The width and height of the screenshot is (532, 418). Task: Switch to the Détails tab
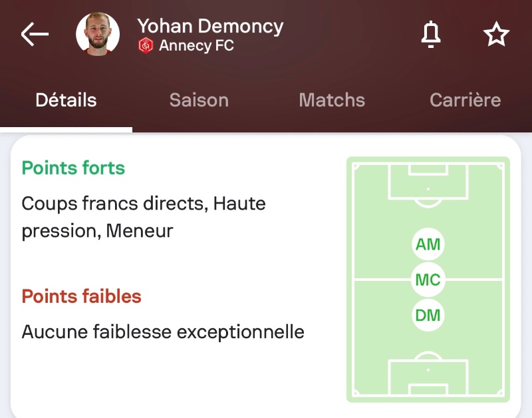tap(66, 101)
